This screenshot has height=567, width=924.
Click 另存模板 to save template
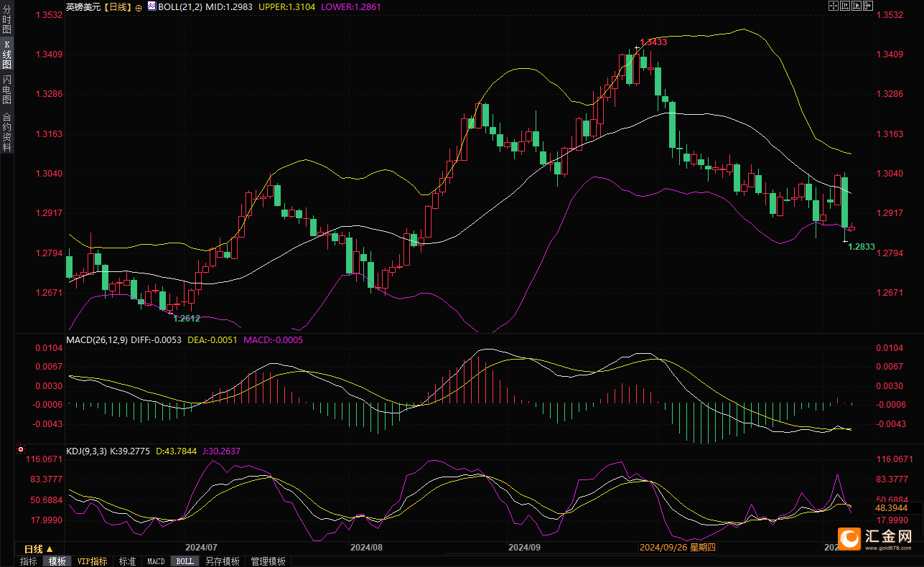pyautogui.click(x=222, y=561)
